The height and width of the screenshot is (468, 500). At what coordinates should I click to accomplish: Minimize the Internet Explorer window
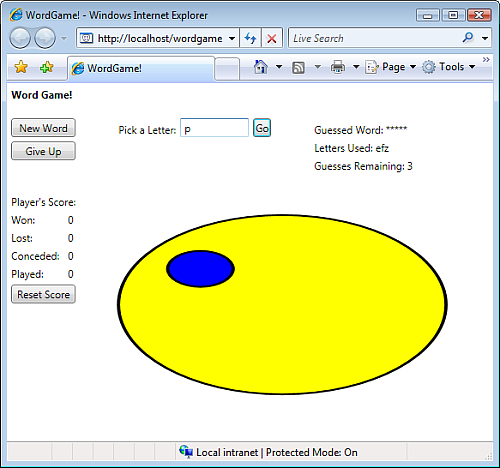(x=428, y=15)
